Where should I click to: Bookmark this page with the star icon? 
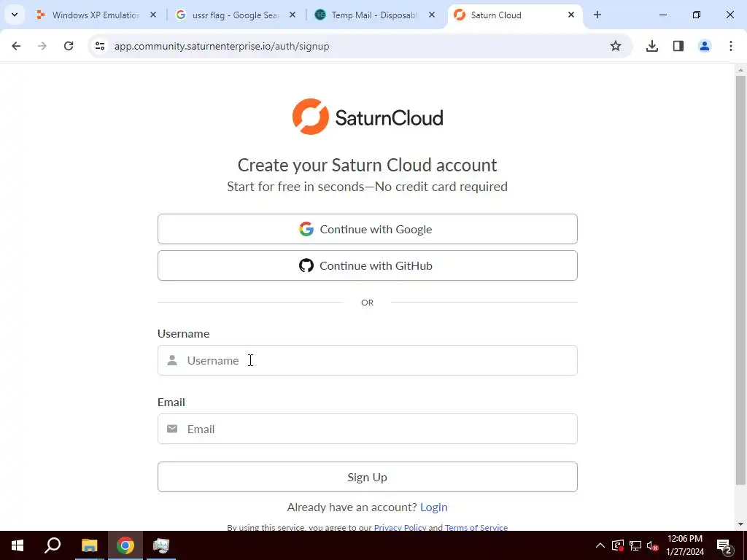(x=616, y=46)
